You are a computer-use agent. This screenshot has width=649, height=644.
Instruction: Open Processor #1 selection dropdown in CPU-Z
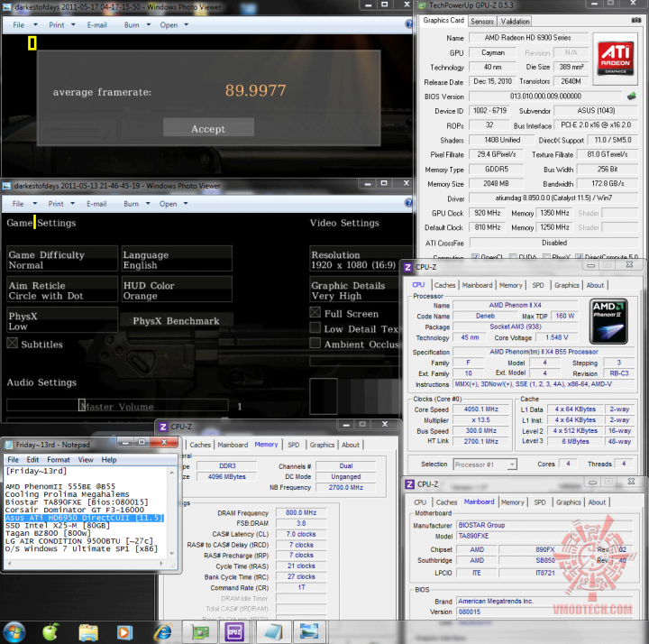click(512, 465)
